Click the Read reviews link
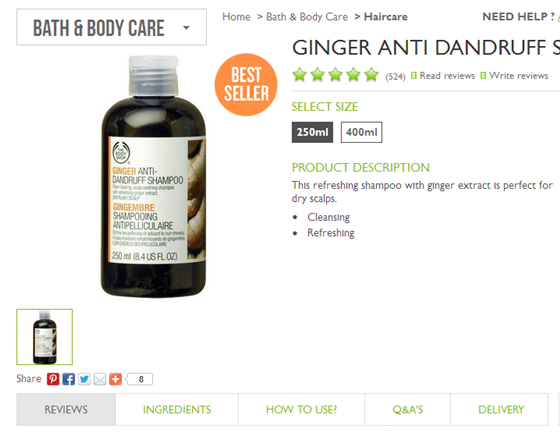The width and height of the screenshot is (560, 432). pos(447,76)
